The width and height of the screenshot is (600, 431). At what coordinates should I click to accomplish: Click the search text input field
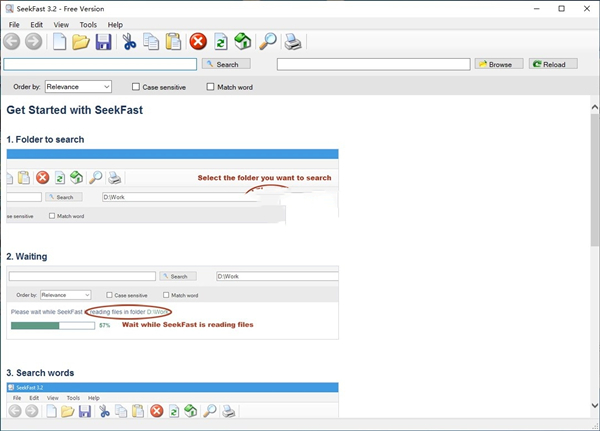[100, 64]
